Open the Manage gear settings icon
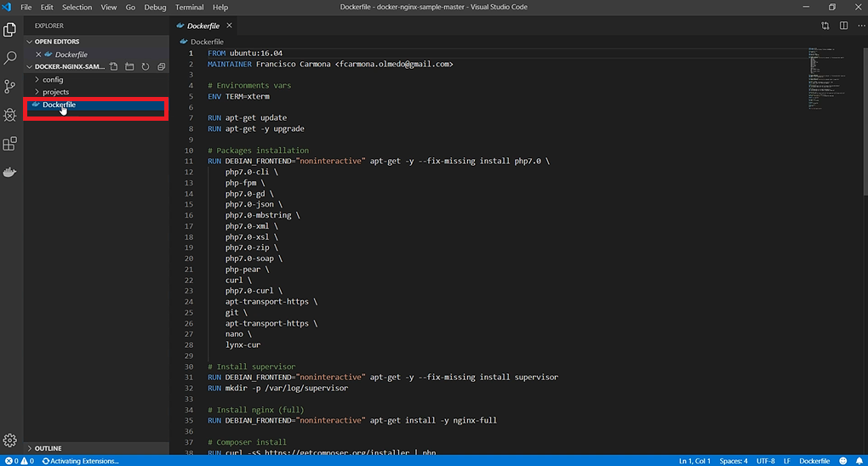This screenshot has height=466, width=868. pyautogui.click(x=10, y=440)
